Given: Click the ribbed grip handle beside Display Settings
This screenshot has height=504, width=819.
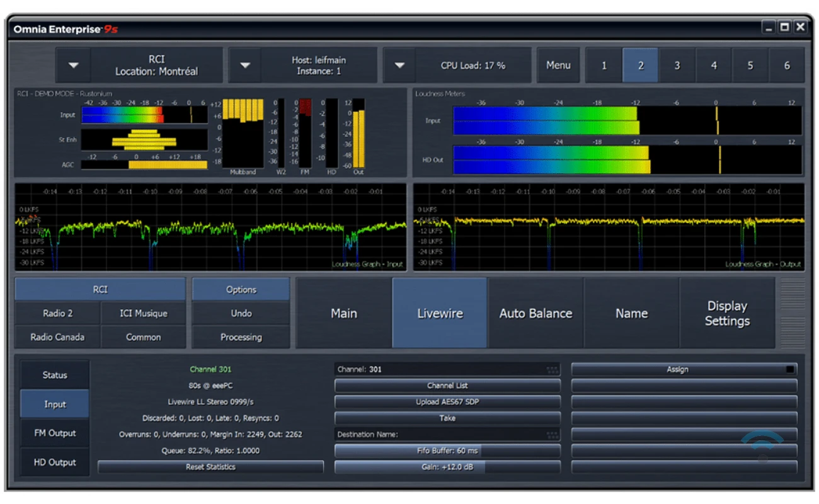Looking at the screenshot, I should point(792,313).
